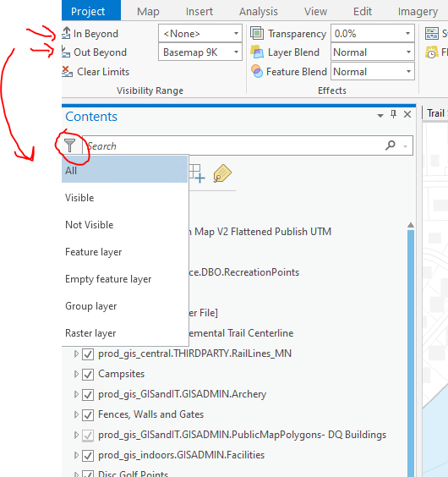Click the Clear Limits icon
Viewport: 448px width, 477px height.
point(67,72)
